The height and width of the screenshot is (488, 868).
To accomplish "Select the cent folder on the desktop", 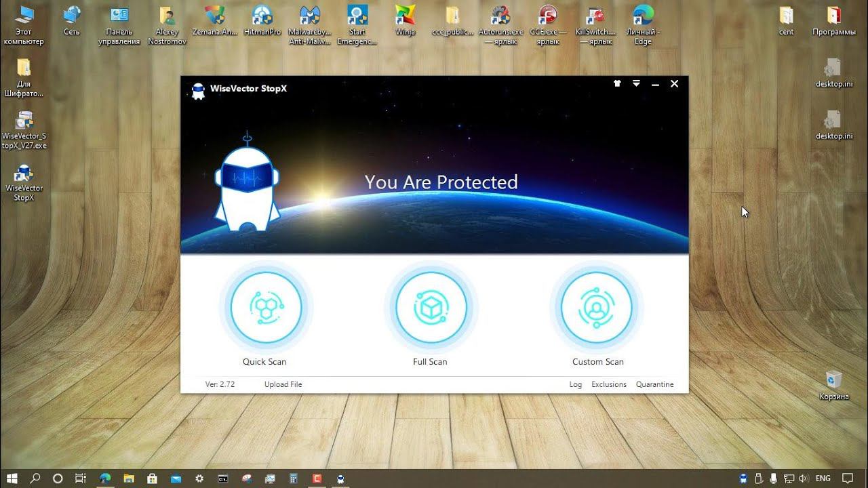I will click(x=787, y=21).
